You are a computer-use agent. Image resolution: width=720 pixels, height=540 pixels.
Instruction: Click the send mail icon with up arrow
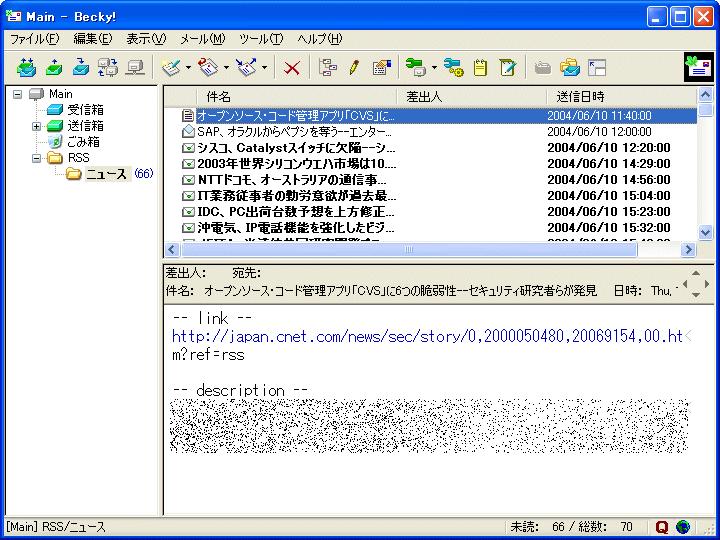[54, 68]
